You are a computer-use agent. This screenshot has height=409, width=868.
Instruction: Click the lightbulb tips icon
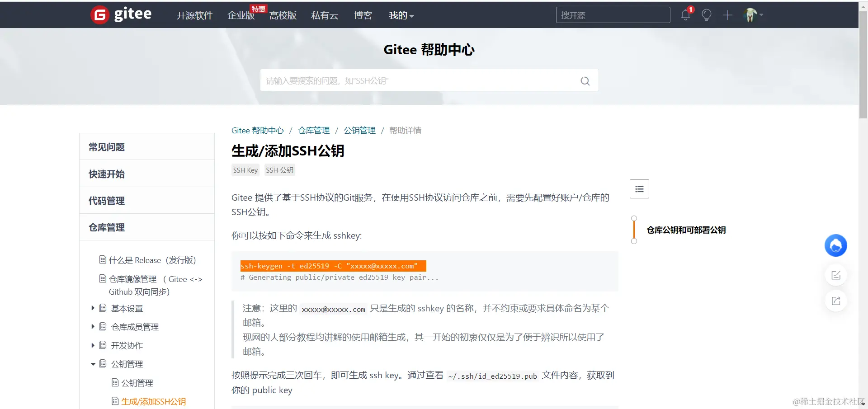click(707, 15)
